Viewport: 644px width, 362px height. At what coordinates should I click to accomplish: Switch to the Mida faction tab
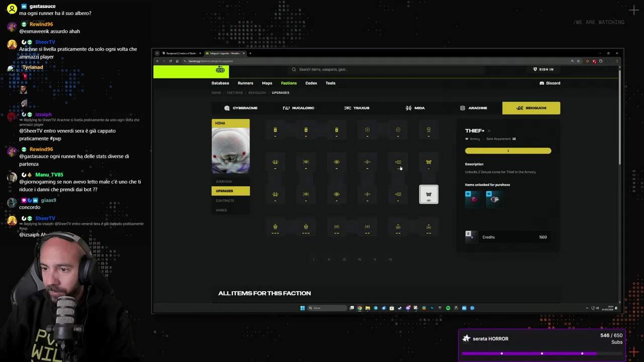pos(415,108)
